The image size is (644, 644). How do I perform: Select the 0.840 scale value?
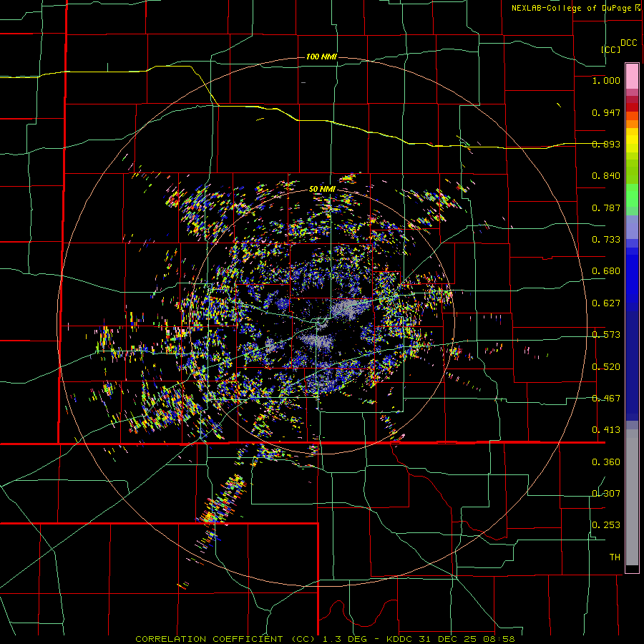(606, 176)
